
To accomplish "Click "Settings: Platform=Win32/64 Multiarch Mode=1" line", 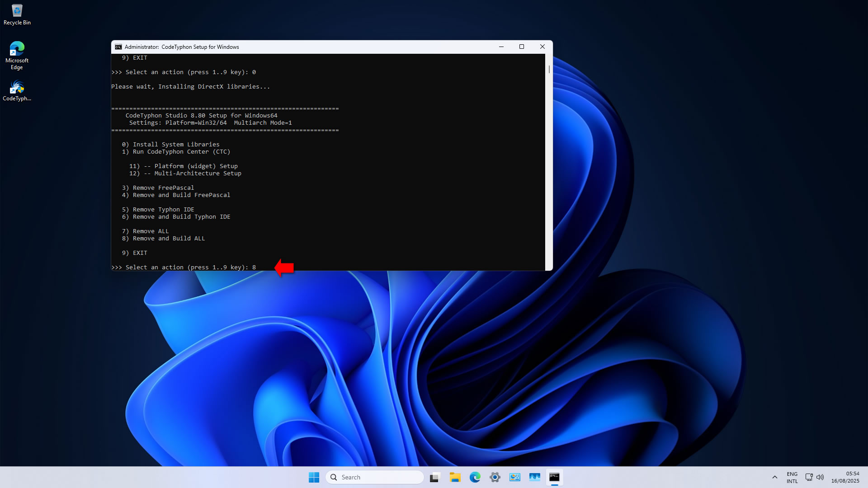I will click(210, 123).
